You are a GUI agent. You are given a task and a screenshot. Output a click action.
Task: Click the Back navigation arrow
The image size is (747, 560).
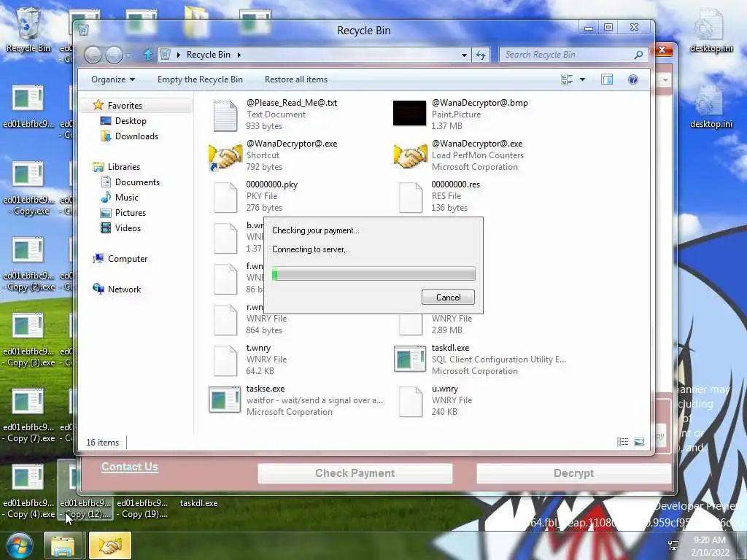tap(93, 55)
